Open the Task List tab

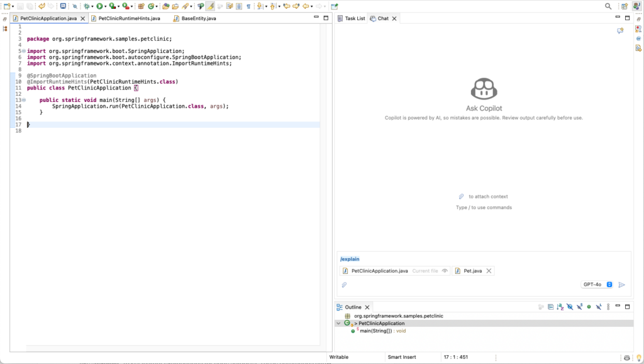[352, 18]
